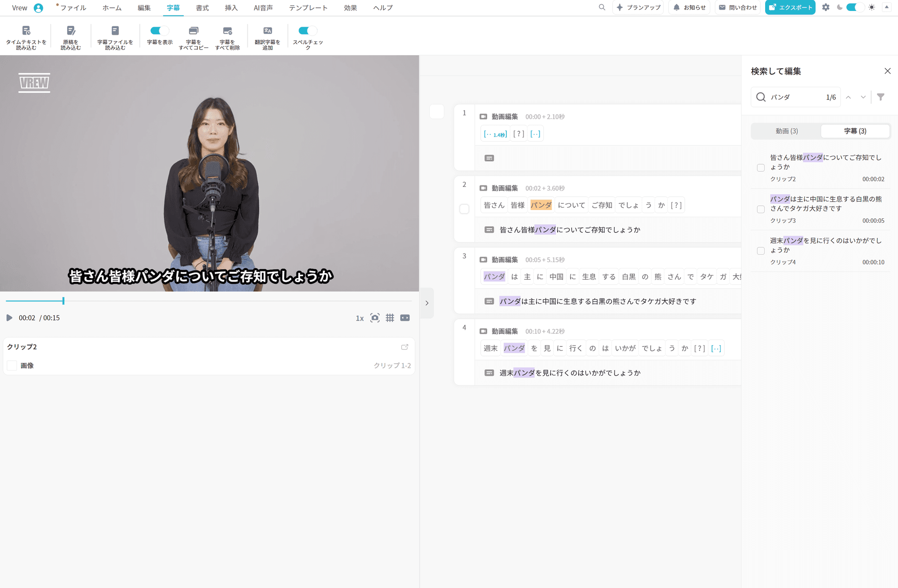Open settings gear icon
The image size is (898, 588).
pyautogui.click(x=826, y=7)
